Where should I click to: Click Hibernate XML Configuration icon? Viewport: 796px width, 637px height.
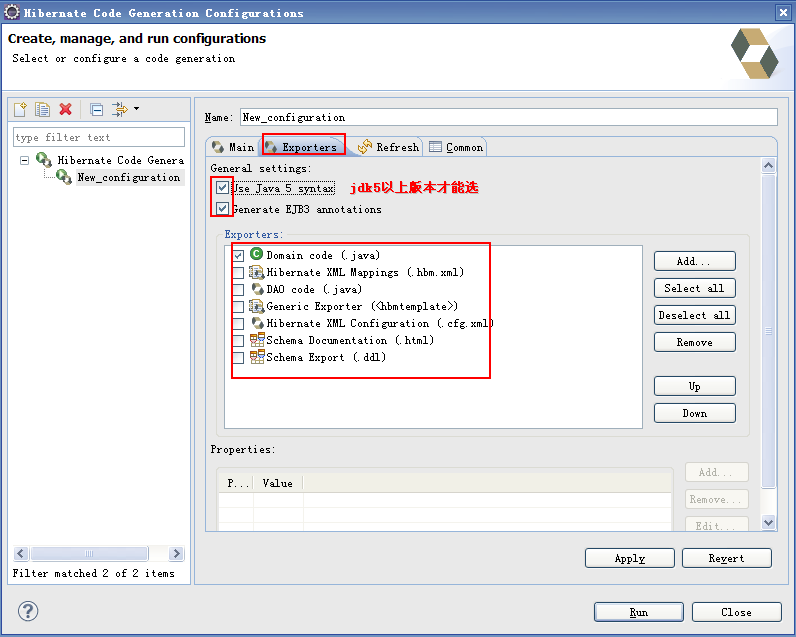(258, 323)
